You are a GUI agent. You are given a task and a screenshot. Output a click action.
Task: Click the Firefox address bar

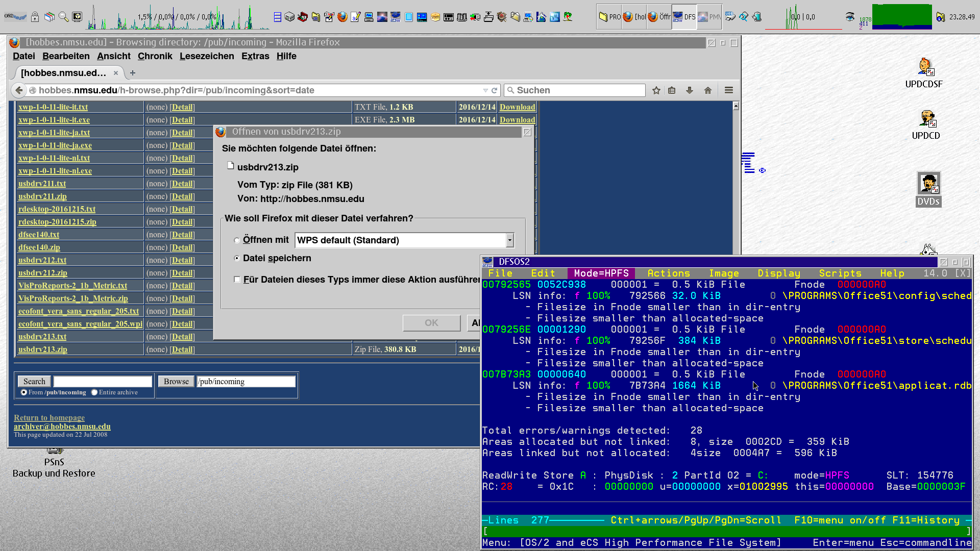258,90
